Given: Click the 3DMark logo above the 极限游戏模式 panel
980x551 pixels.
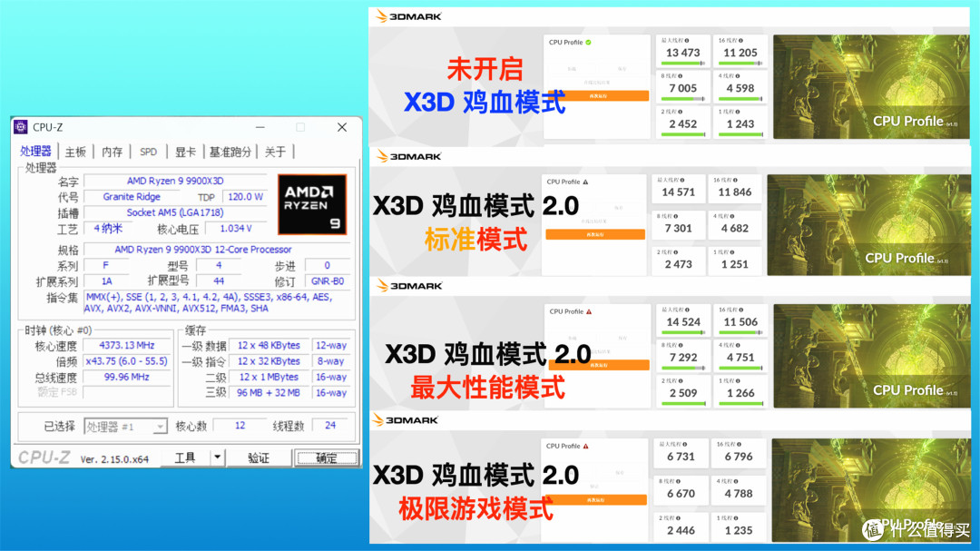Looking at the screenshot, I should coord(405,419).
